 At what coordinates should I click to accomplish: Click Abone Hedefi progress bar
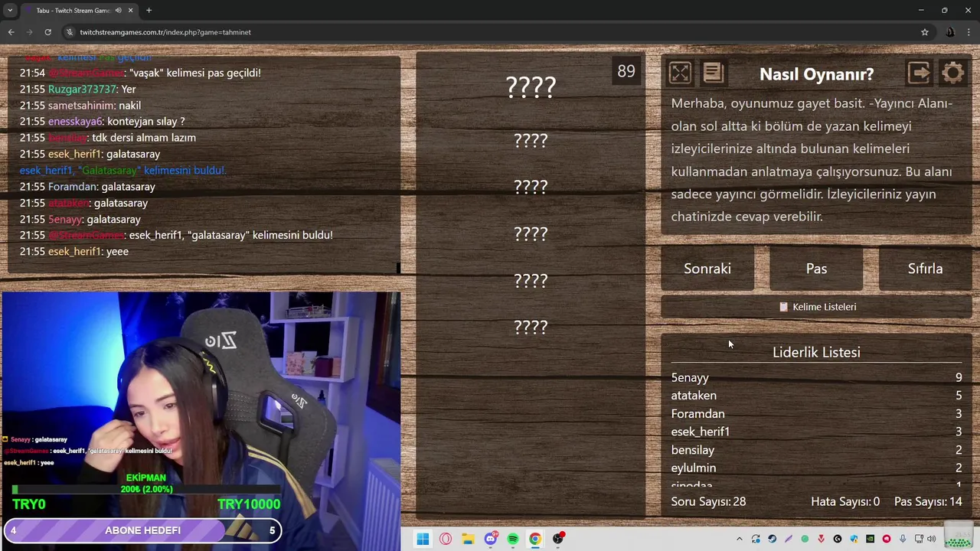click(142, 530)
